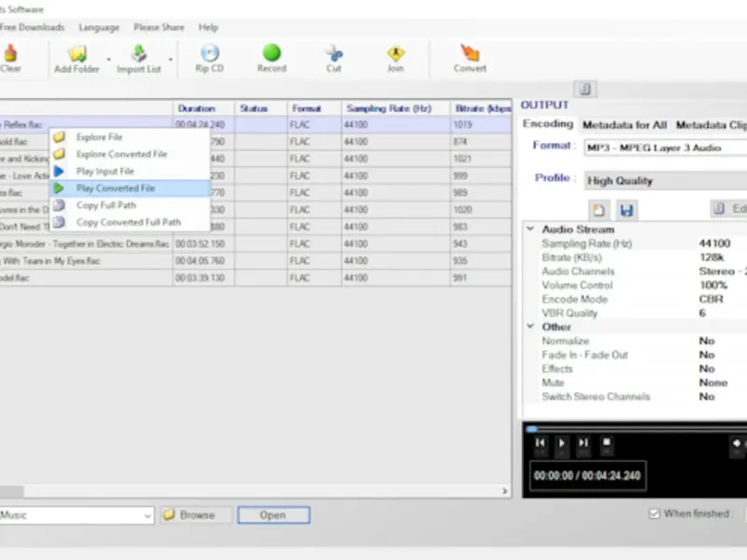The width and height of the screenshot is (747, 560).
Task: Open the Rip CD tool
Action: [210, 55]
